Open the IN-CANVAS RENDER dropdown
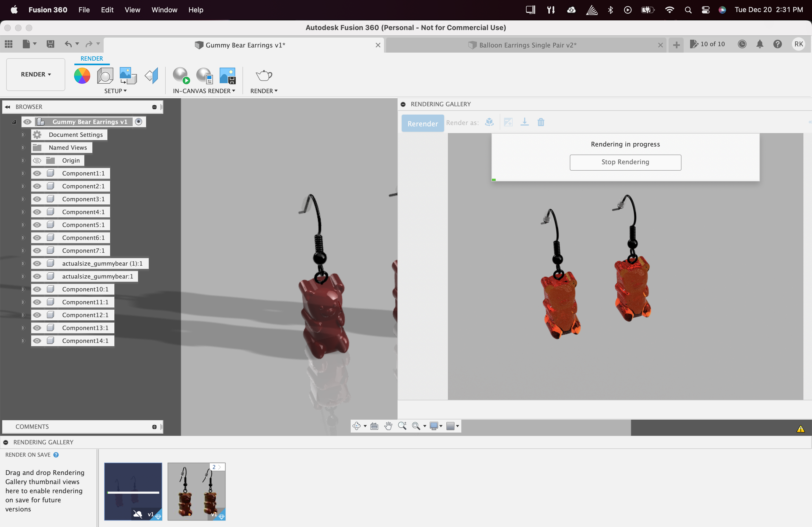This screenshot has width=812, height=527. 204,91
